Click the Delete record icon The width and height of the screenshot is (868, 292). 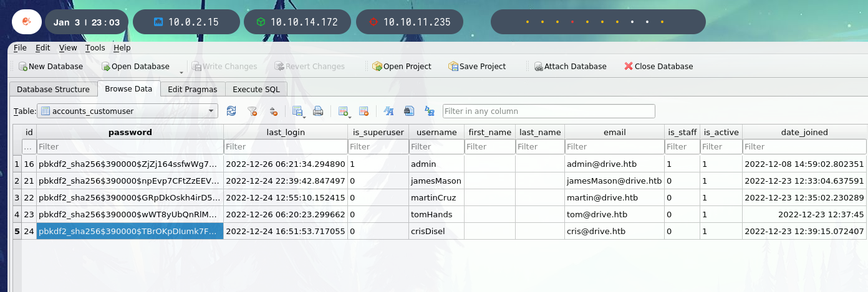364,111
